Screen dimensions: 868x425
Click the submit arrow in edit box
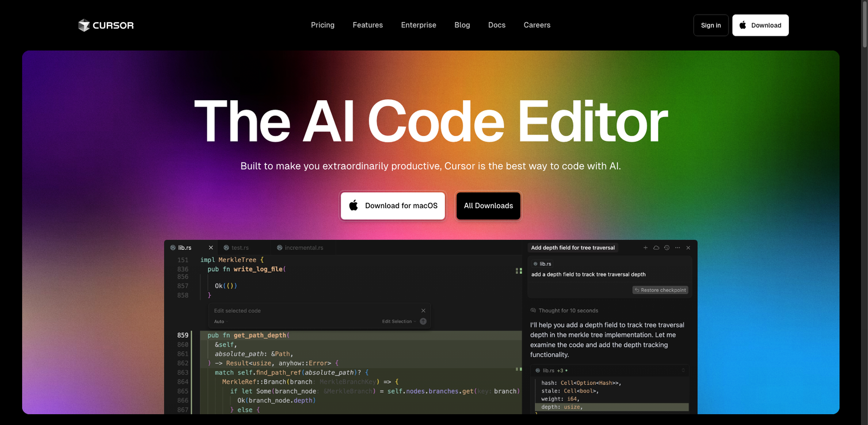(x=423, y=321)
